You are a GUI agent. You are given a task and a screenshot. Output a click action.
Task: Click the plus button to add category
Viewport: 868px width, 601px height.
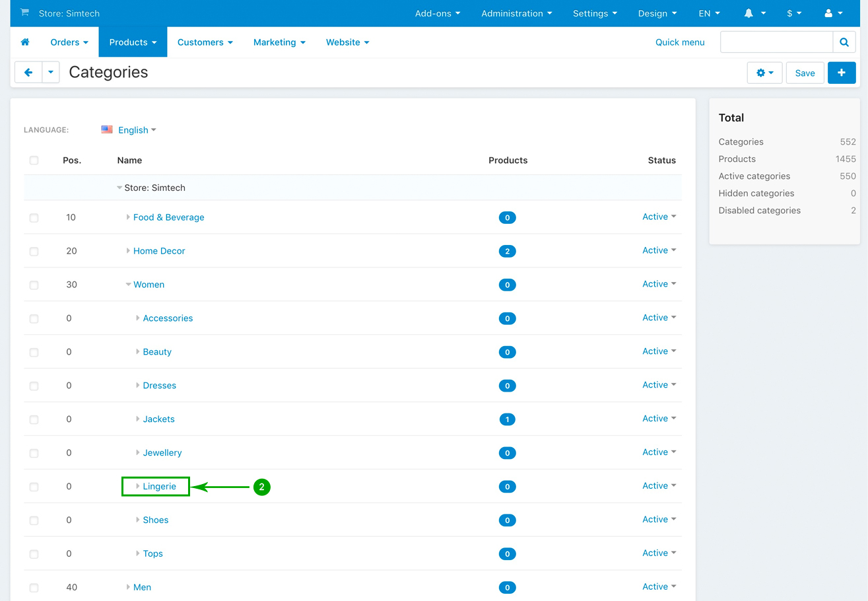[x=841, y=73]
